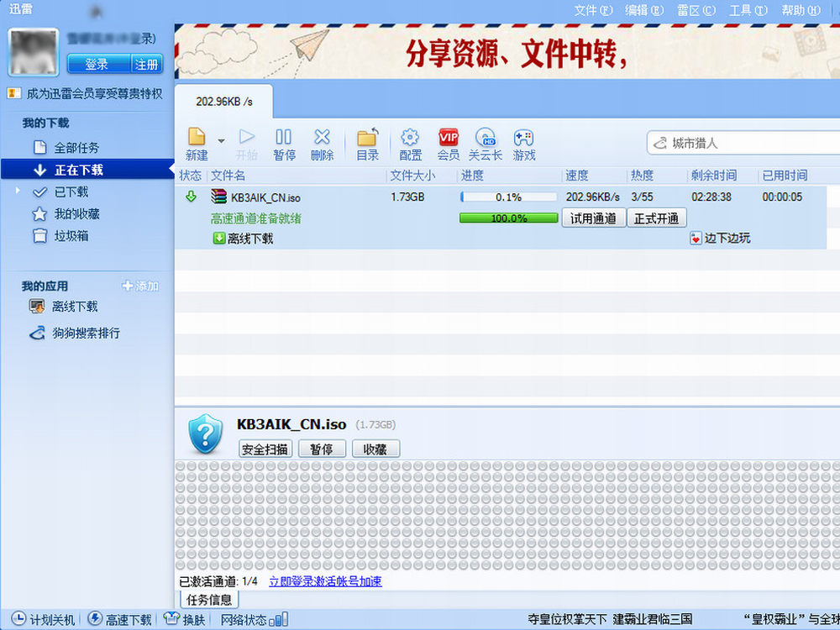Delete task with 删除 toolbar icon
The width and height of the screenshot is (840, 630).
click(x=322, y=144)
